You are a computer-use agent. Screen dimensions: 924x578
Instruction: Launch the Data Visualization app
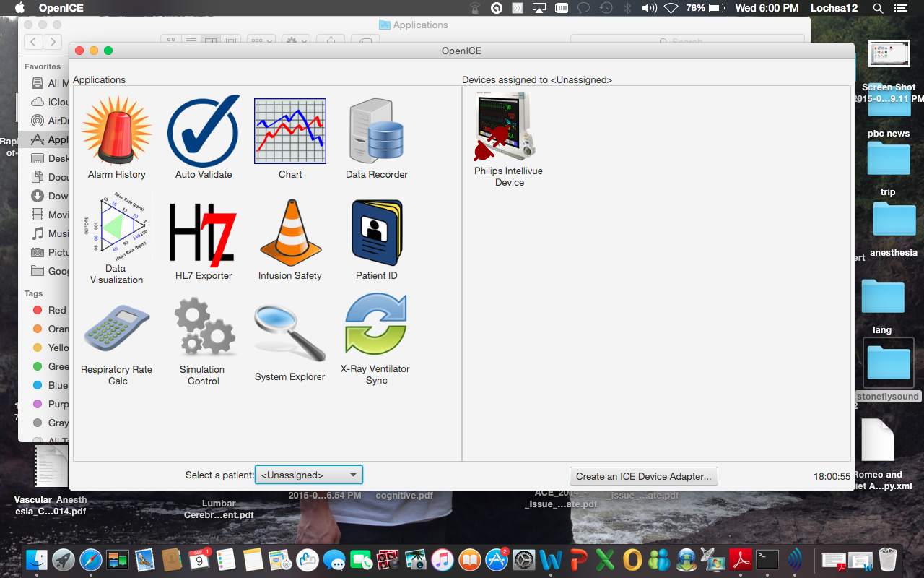coord(116,238)
